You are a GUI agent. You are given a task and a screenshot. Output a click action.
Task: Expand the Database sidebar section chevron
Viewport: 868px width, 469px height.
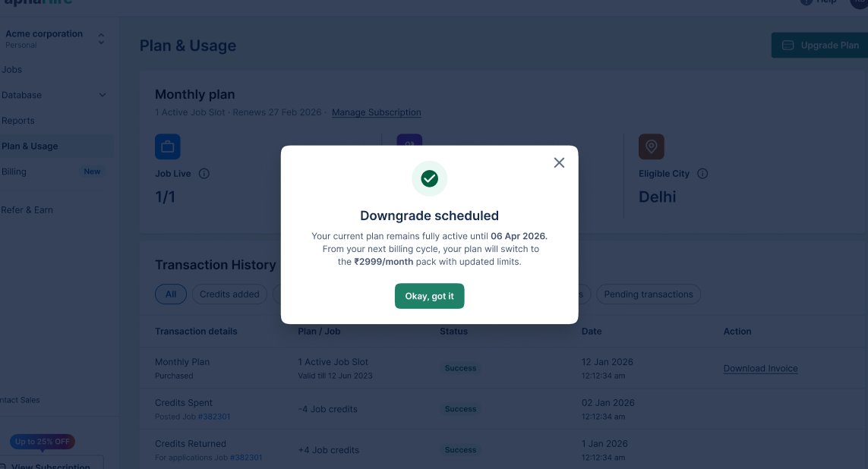[x=103, y=95]
